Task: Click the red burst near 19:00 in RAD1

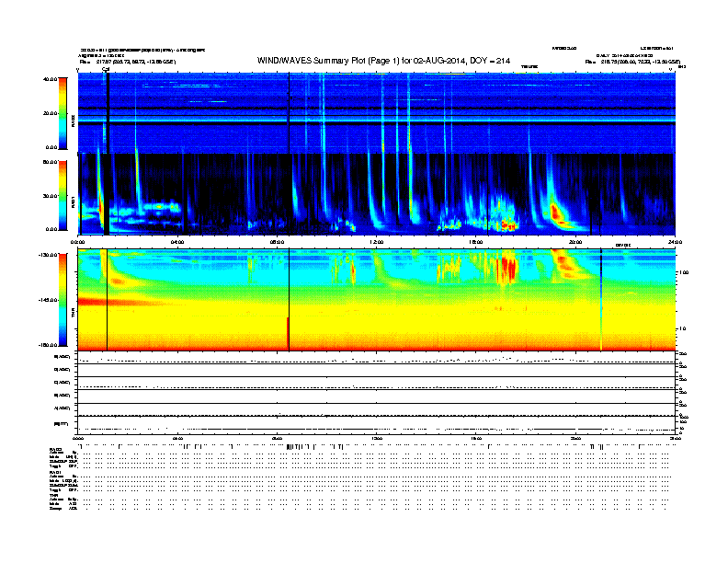Action: 556,213
